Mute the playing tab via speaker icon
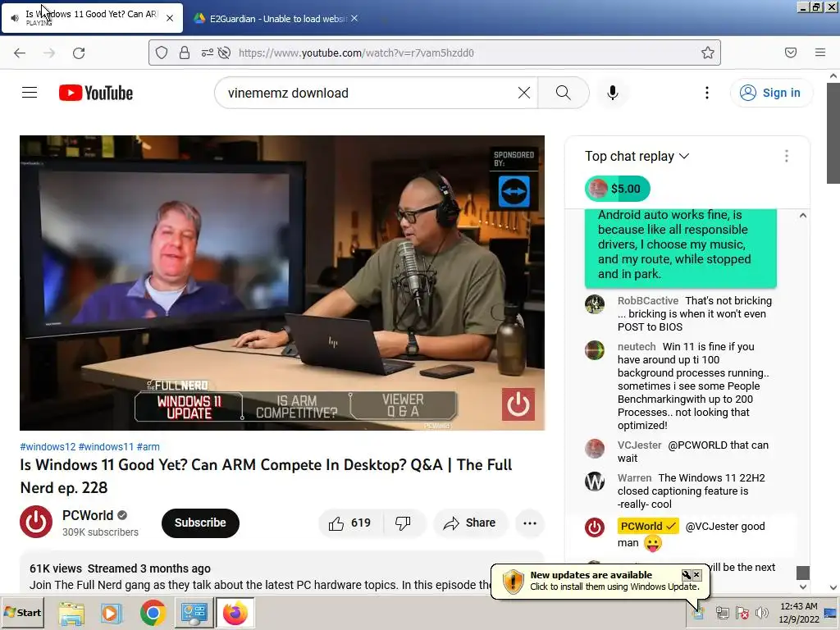 pos(15,18)
